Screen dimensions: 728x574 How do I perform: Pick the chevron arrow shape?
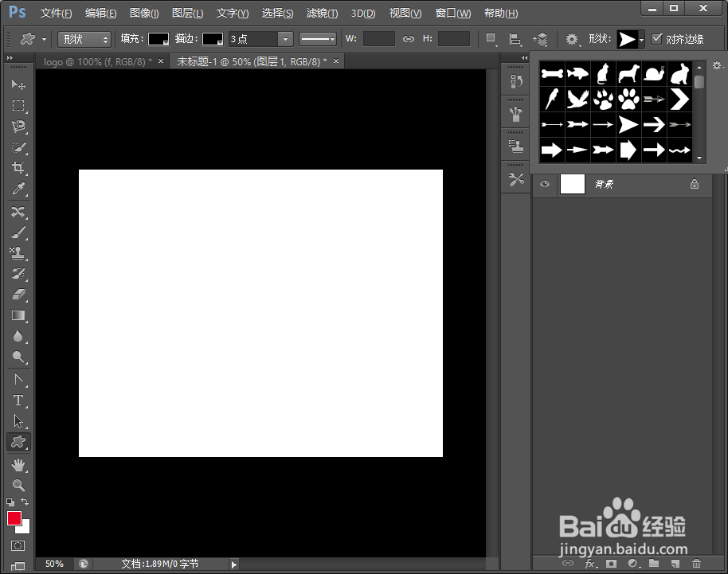pos(679,99)
